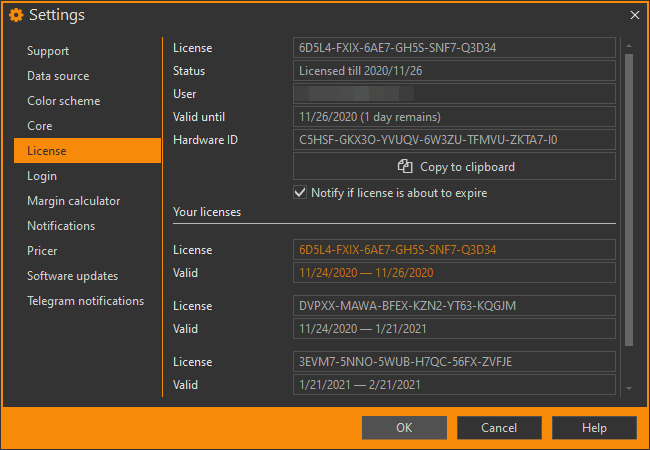Open Telegram notifications settings

85,301
